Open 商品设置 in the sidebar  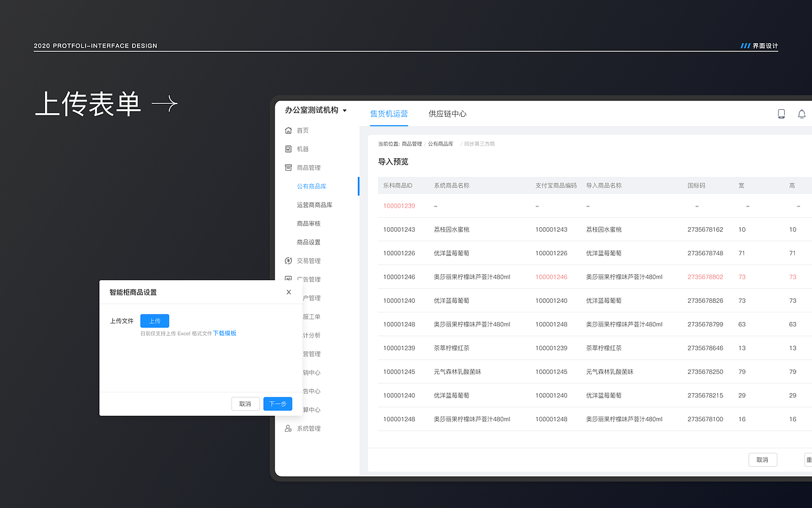(309, 242)
